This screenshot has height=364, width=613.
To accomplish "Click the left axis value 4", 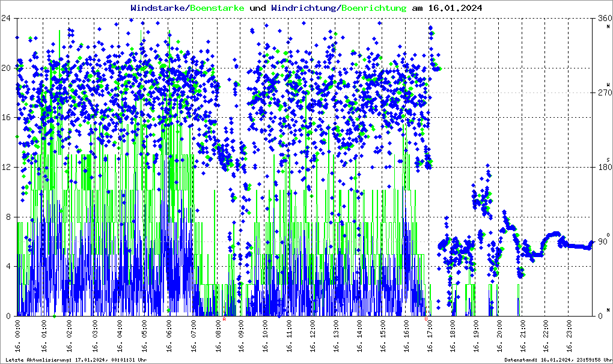I will point(8,266).
